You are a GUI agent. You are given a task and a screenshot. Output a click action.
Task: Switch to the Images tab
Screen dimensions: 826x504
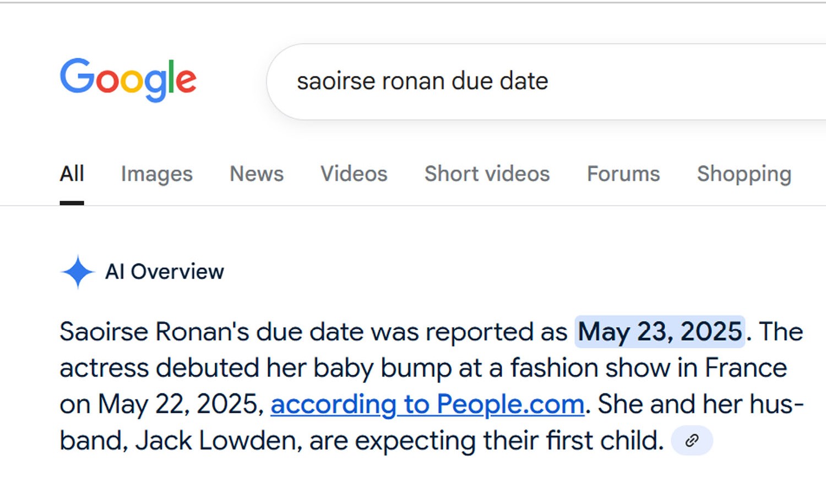pos(156,174)
